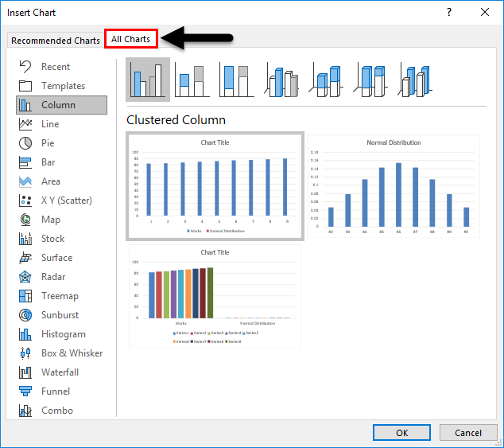Choose the Waterfall category label
Viewport: 504px width, 448px height.
click(60, 372)
